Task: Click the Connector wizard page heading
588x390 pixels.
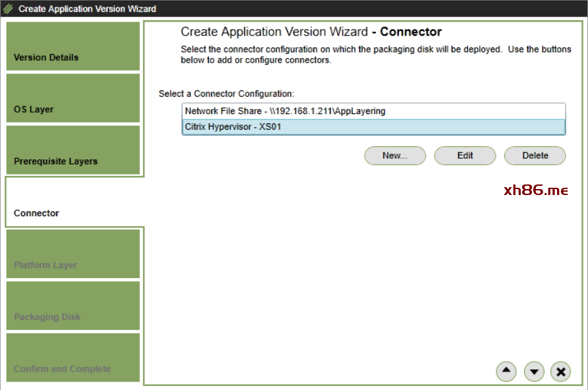Action: 311,32
